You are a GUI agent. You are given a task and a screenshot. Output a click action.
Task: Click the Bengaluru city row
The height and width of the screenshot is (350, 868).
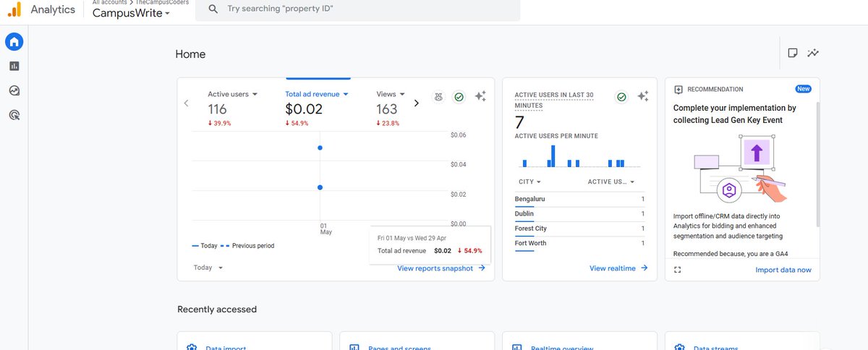coord(579,199)
